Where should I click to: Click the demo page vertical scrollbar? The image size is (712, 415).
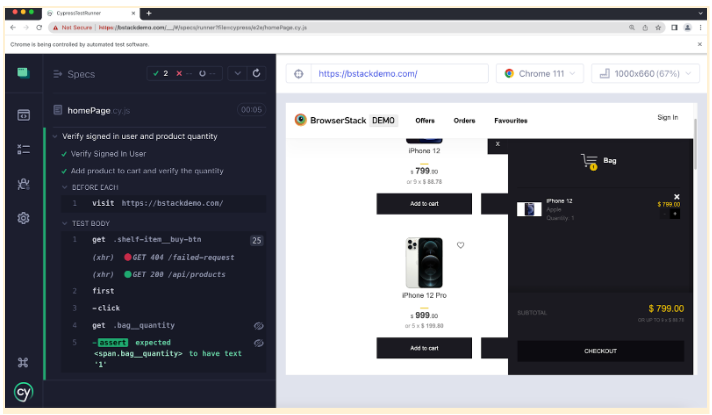[695, 145]
